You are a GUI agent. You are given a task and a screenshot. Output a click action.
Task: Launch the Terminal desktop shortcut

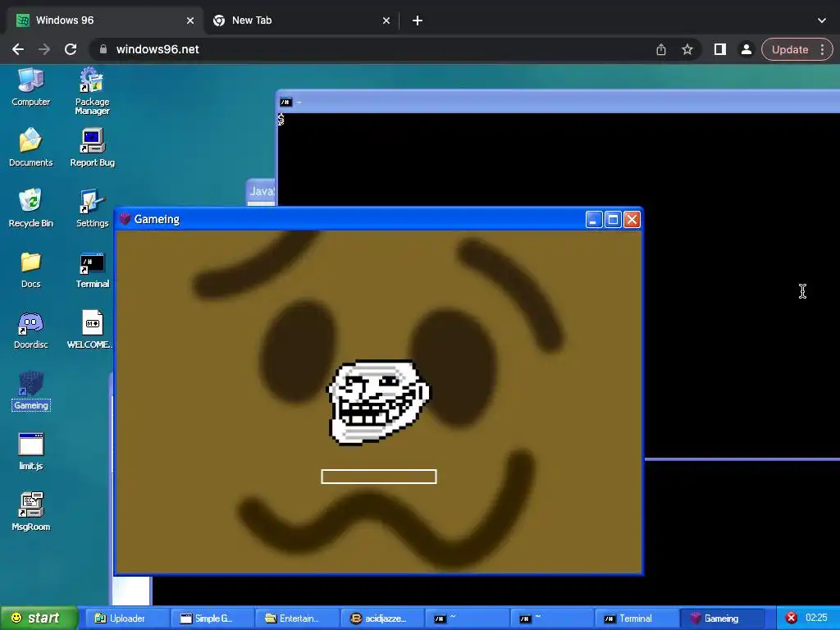click(x=92, y=269)
